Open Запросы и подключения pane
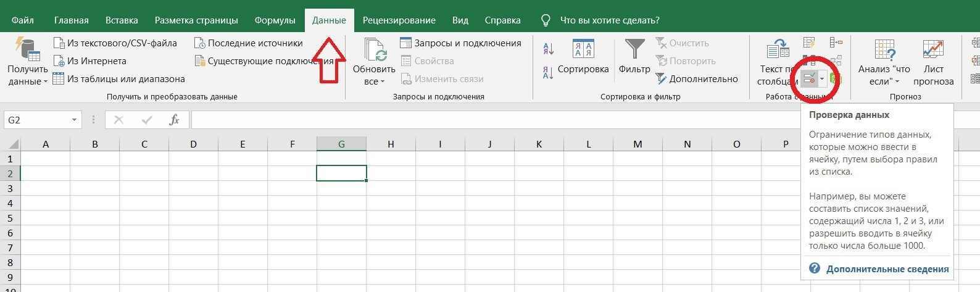Viewport: 980px width, 292px height. [x=460, y=43]
